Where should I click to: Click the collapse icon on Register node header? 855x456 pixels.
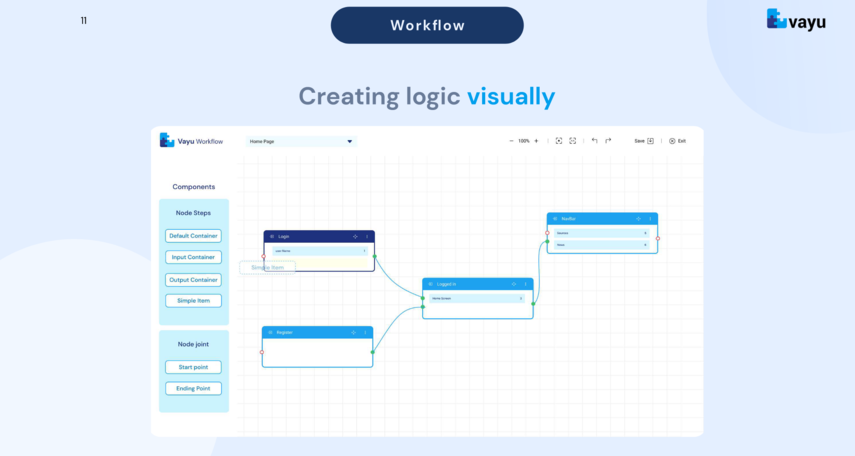(x=270, y=332)
